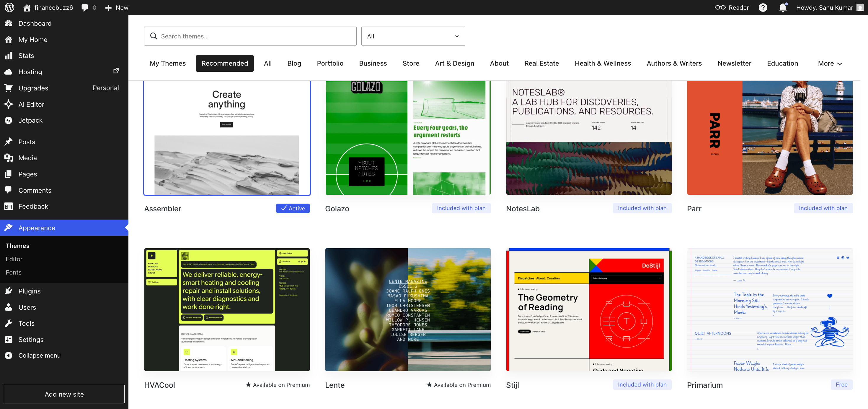Click the help question mark icon
This screenshot has height=409, width=868.
(763, 7)
